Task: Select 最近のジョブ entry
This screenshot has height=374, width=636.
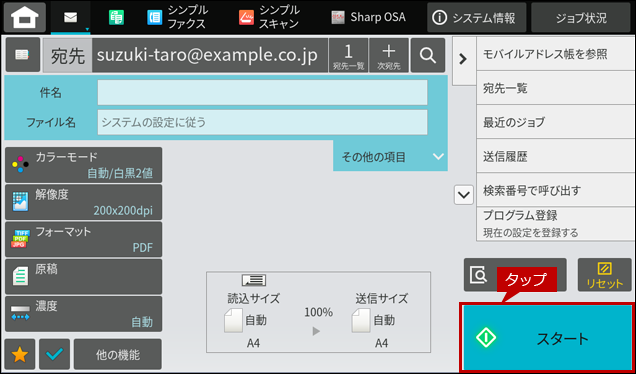Action: click(x=556, y=122)
